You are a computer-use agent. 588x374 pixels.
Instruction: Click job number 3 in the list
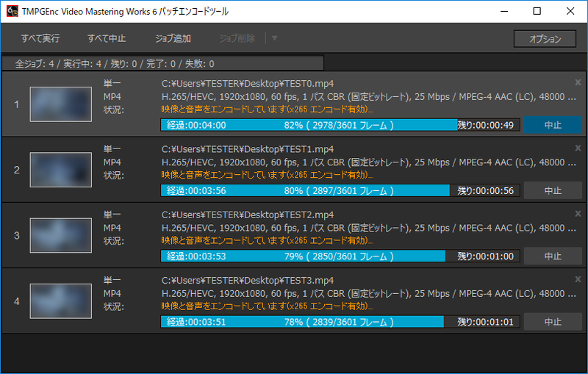(x=16, y=236)
